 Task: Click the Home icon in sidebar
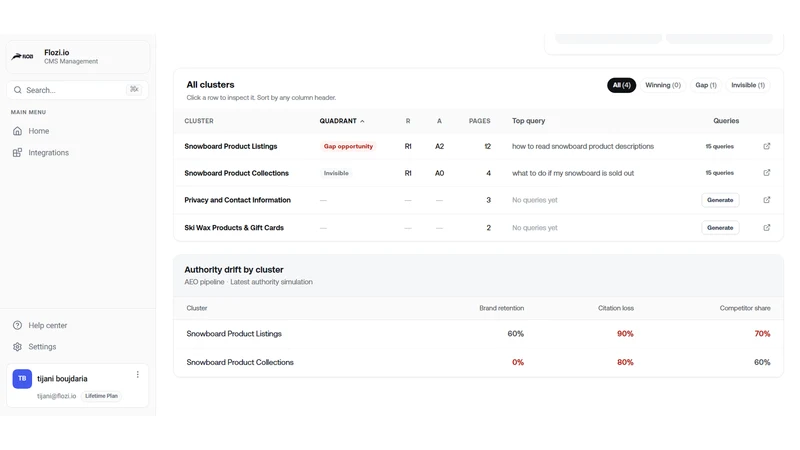17,131
